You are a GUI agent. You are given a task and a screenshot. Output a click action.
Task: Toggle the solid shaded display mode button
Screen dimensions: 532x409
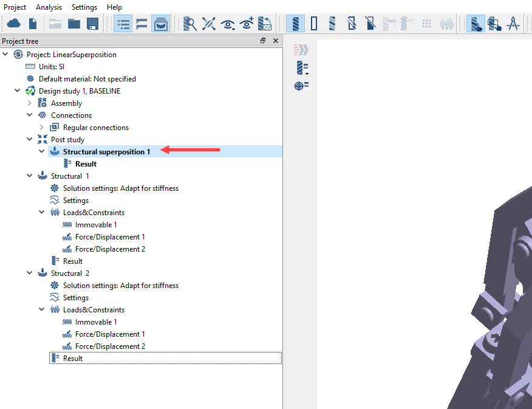296,24
